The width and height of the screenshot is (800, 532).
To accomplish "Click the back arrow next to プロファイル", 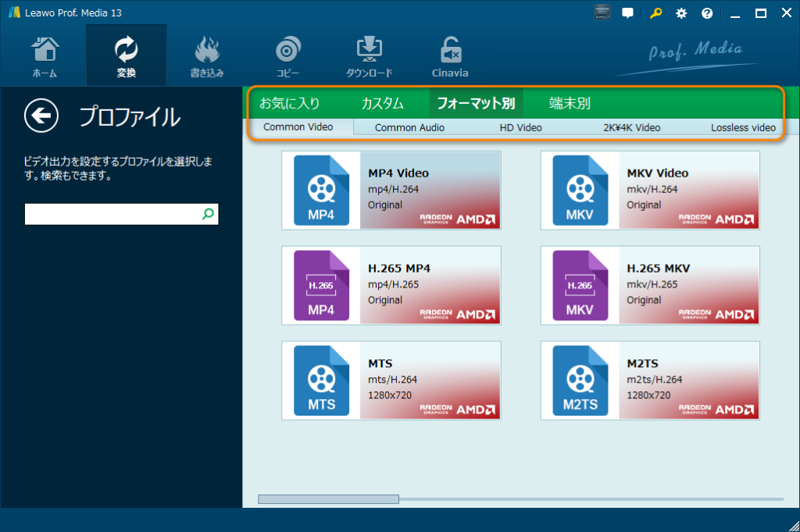I will pyautogui.click(x=41, y=116).
